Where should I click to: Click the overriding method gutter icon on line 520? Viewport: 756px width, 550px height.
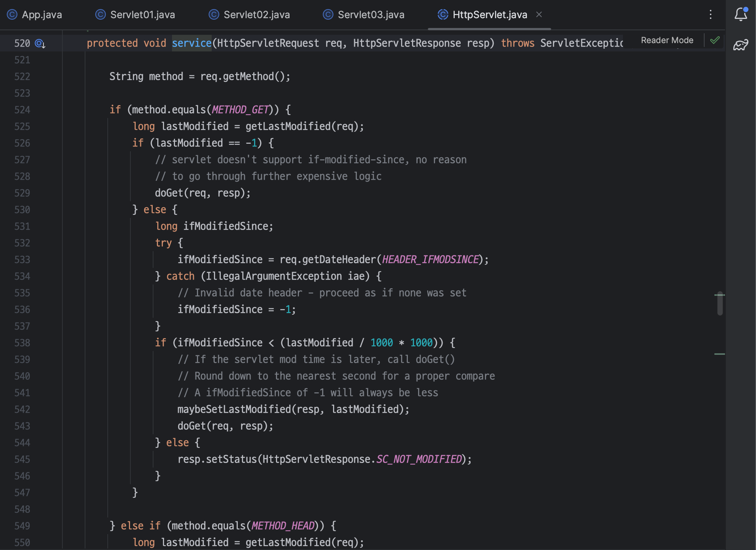(x=40, y=44)
